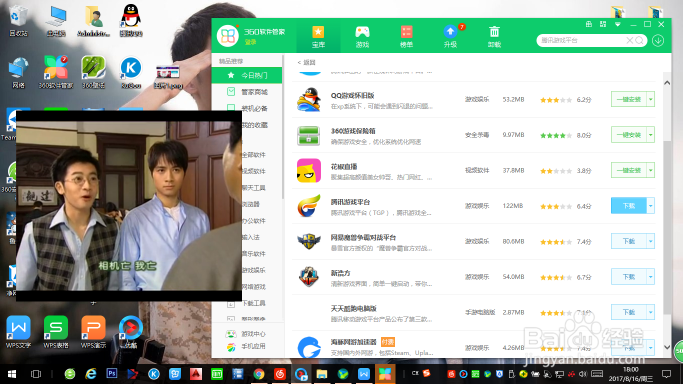Click Google Chrome on the taskbar
Viewport: 683px width, 384px height.
[x=259, y=374]
